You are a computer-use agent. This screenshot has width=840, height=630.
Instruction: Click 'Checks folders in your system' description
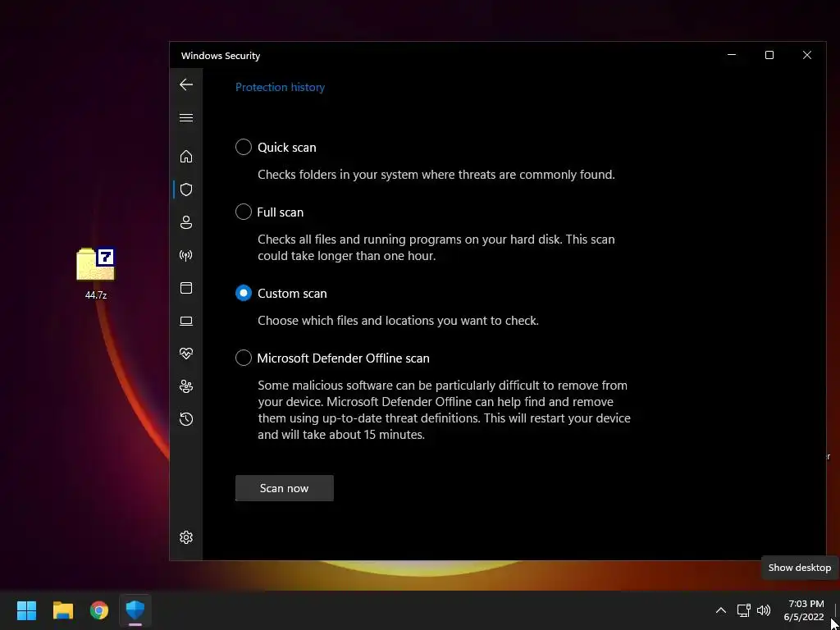(x=436, y=175)
